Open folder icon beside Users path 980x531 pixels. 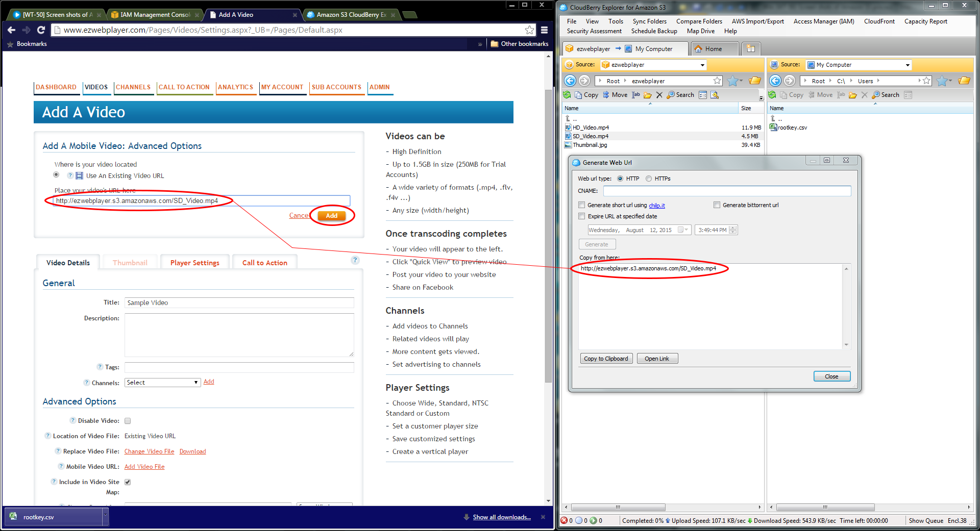[964, 81]
